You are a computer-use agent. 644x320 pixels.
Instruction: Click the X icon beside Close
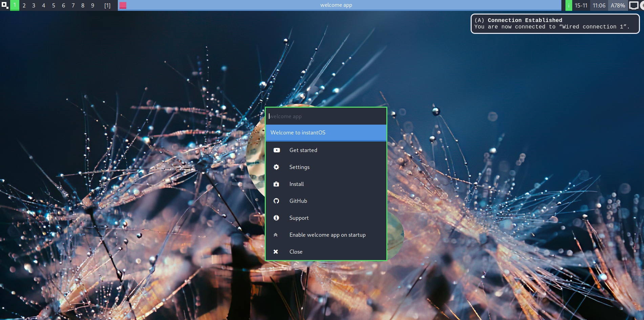pos(276,252)
